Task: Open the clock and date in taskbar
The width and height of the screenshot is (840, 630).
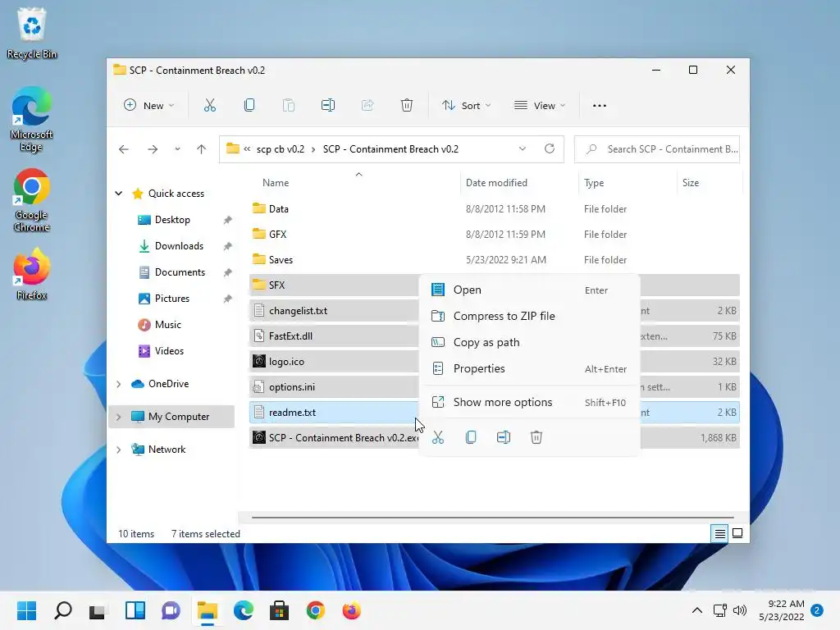Action: pos(781,610)
